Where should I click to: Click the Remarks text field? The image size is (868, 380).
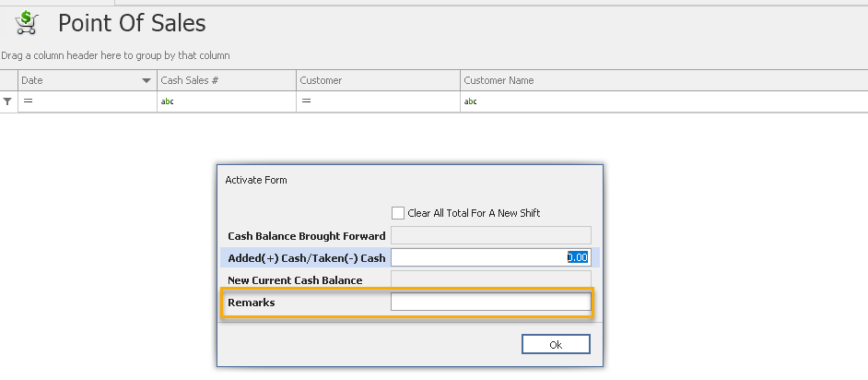[491, 302]
